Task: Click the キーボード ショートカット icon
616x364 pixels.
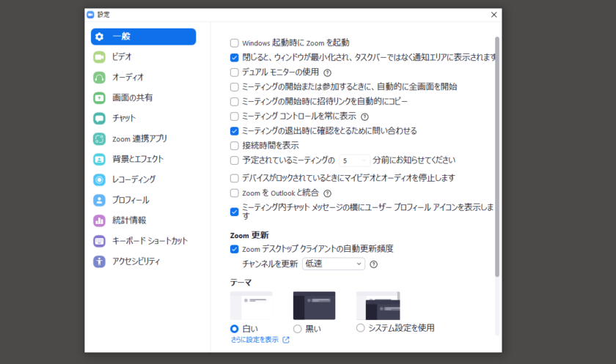Action: [x=100, y=241]
